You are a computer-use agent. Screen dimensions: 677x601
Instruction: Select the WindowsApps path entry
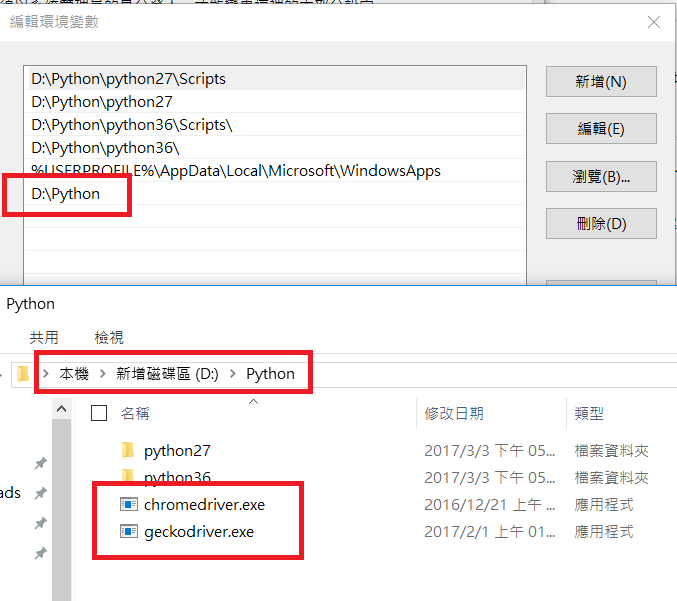pyautogui.click(x=275, y=171)
